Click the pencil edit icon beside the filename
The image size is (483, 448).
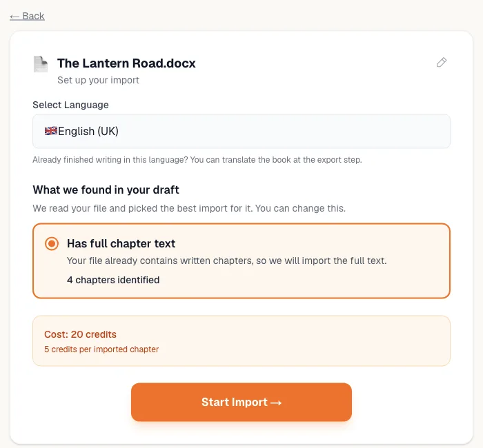tap(442, 62)
